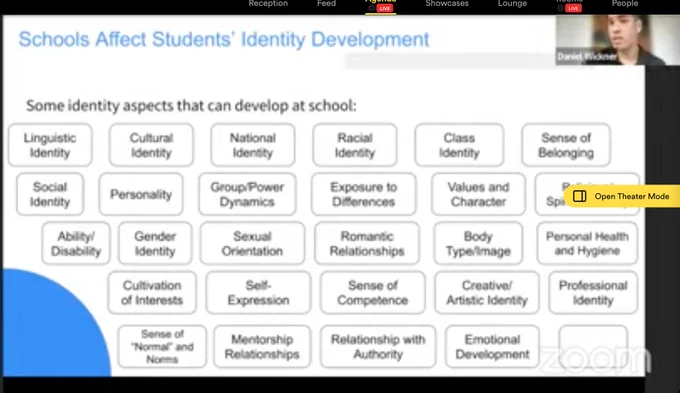Switch to the Feed tab
680x393 pixels.
pyautogui.click(x=327, y=4)
